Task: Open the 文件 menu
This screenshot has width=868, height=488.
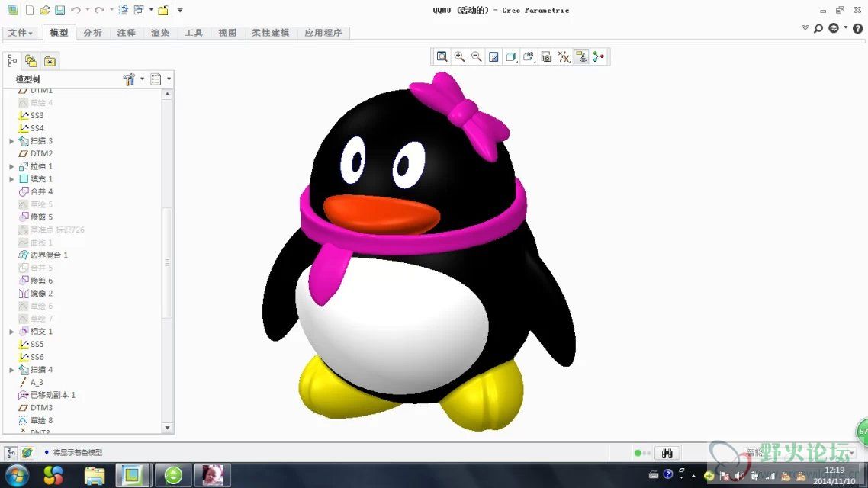Action: [21, 33]
